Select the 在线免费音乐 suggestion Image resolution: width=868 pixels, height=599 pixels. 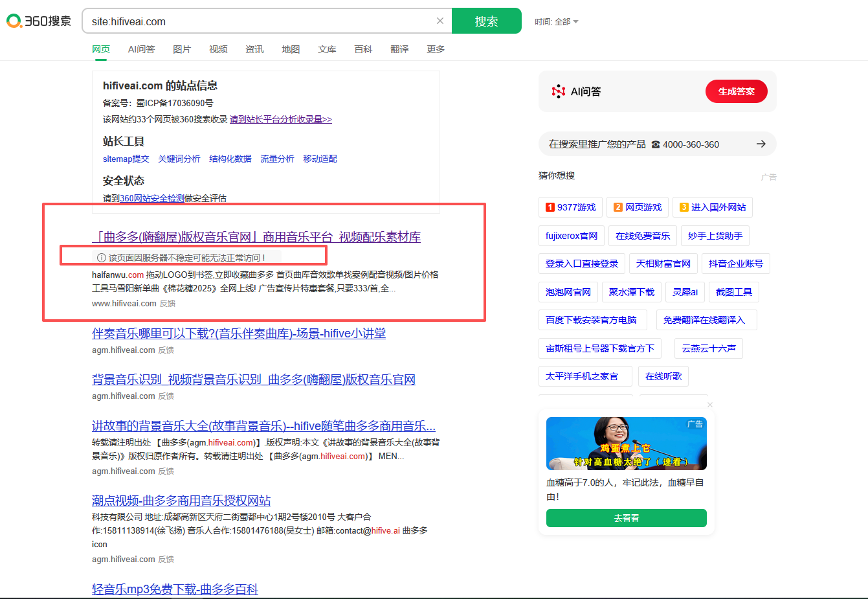pyautogui.click(x=643, y=236)
